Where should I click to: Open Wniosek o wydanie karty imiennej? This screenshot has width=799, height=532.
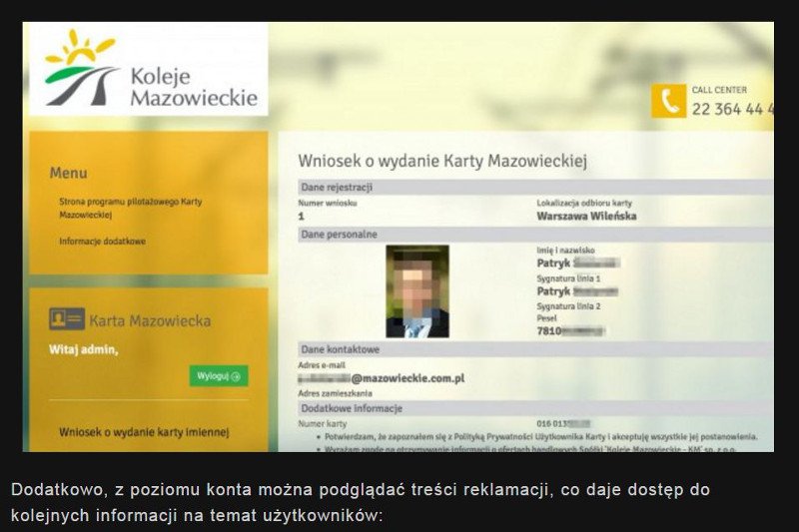[144, 432]
